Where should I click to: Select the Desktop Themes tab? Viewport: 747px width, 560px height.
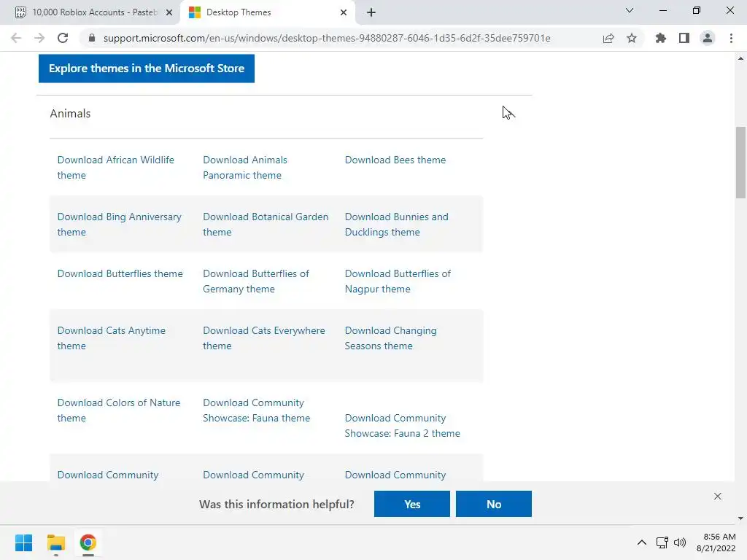[268, 12]
